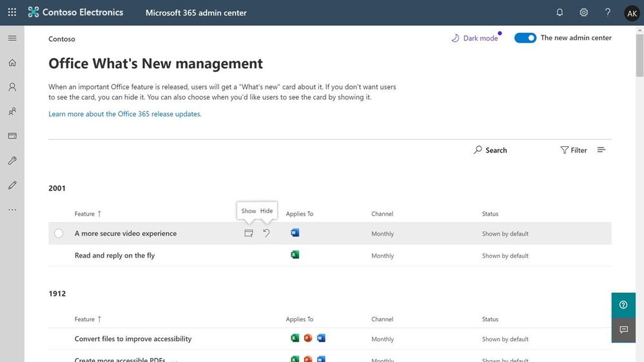Viewport: 644px width, 362px height.
Task: Open the notifications bell
Action: (x=560, y=12)
